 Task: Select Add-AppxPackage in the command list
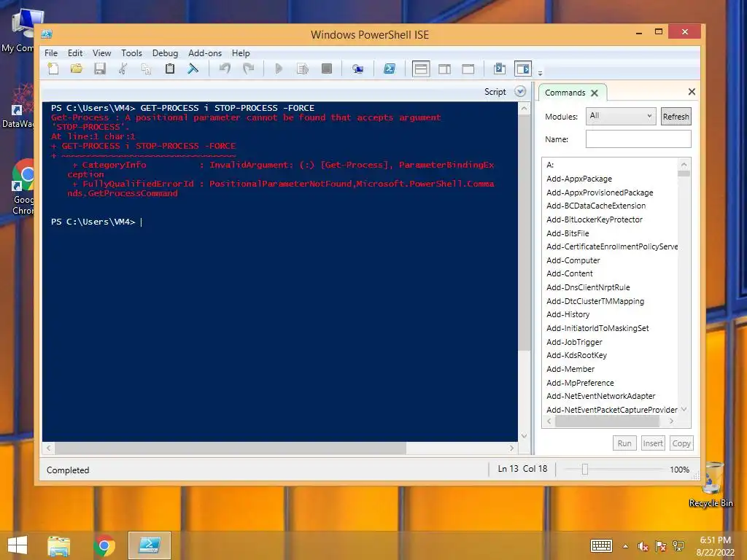578,179
